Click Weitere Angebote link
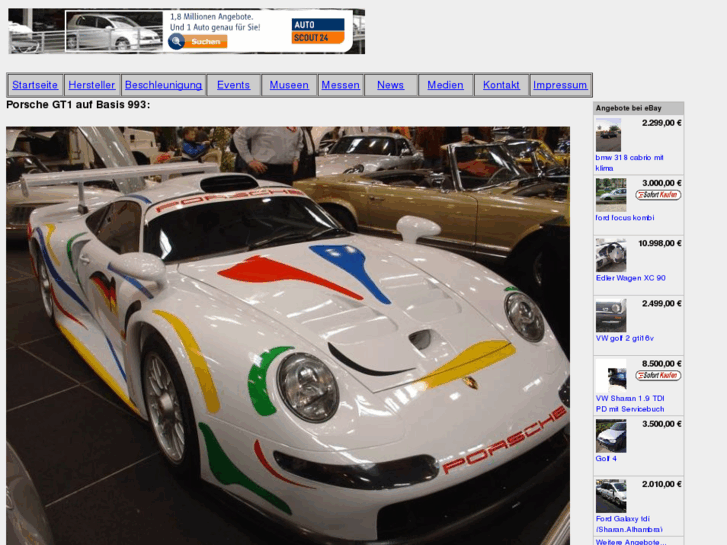 631,541
